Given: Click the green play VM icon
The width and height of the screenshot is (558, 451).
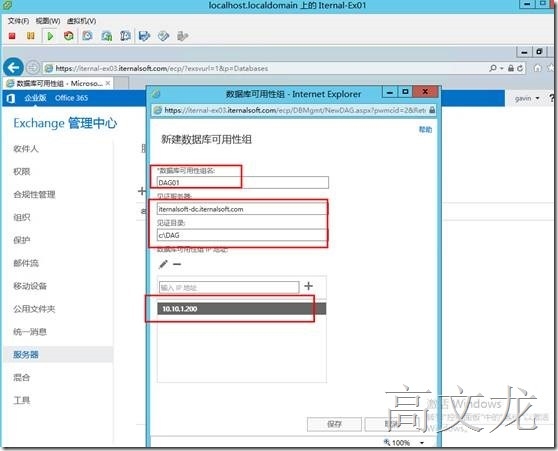Looking at the screenshot, I should (50, 36).
